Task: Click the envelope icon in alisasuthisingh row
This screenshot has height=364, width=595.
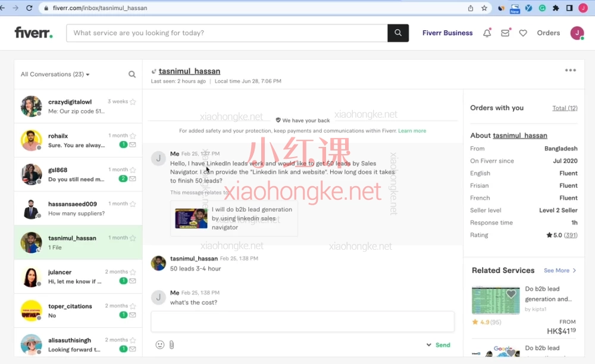Action: pos(133,349)
